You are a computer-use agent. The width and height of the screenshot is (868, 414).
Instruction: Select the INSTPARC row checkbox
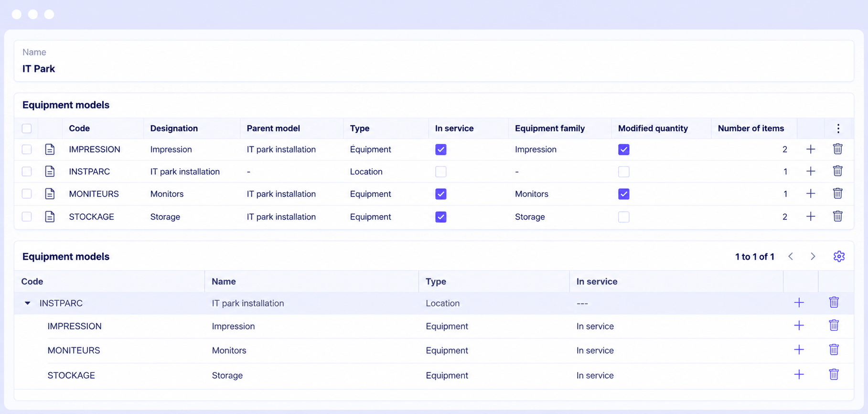tap(27, 171)
